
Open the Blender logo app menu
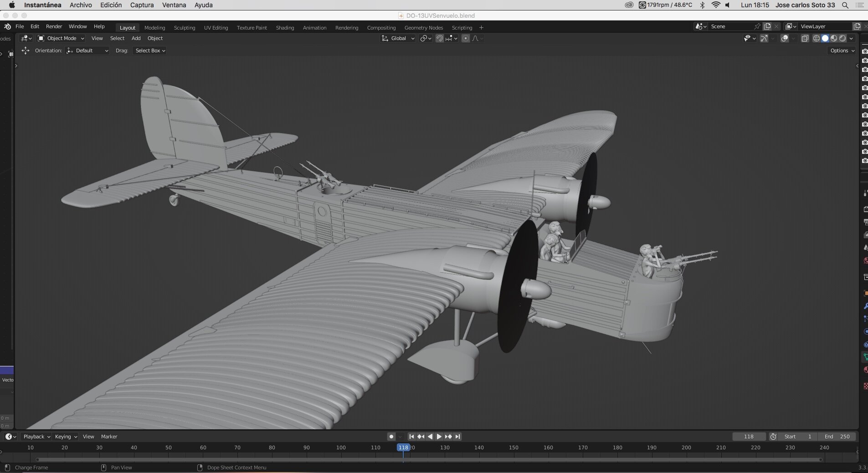pos(7,26)
